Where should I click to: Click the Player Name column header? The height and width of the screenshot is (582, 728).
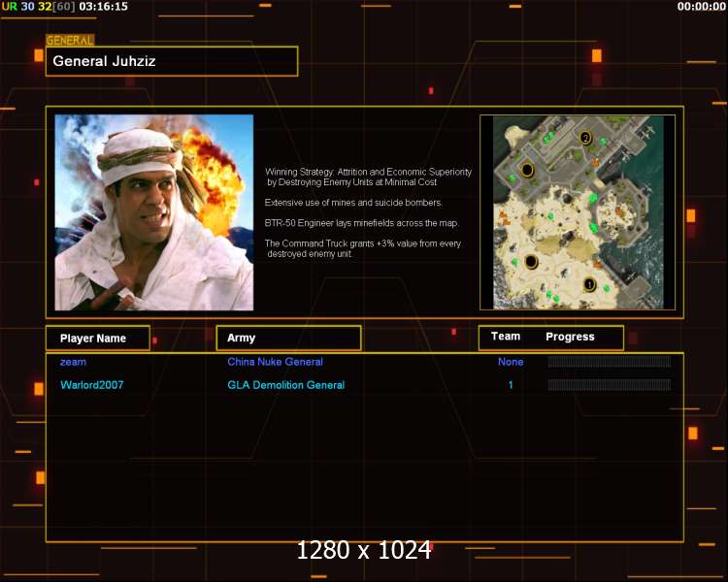pos(98,338)
